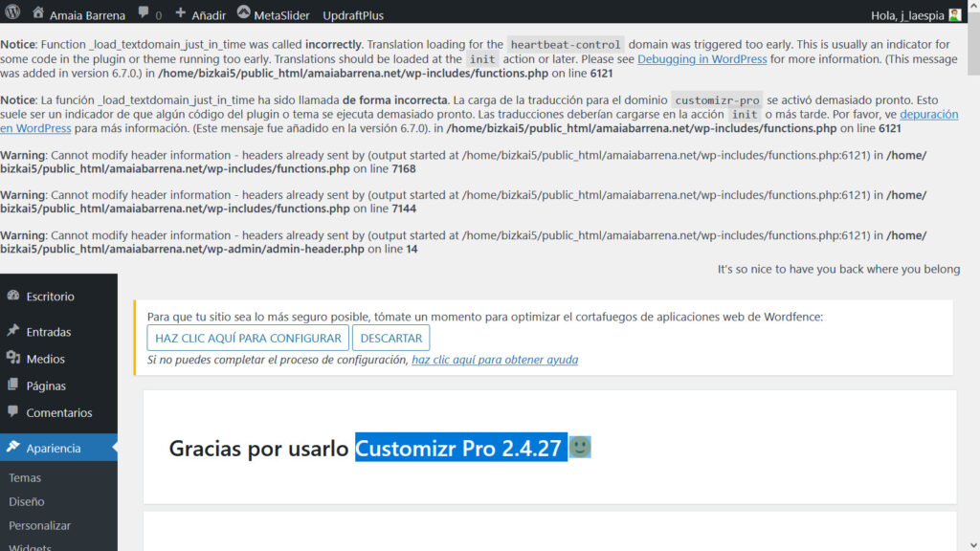Open the WordPress logo menu

[x=12, y=12]
